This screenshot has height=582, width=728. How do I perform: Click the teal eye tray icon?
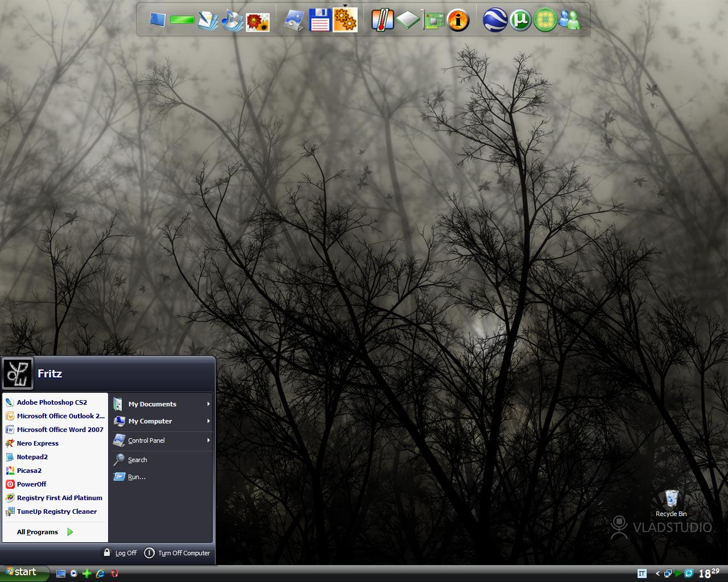tap(689, 573)
